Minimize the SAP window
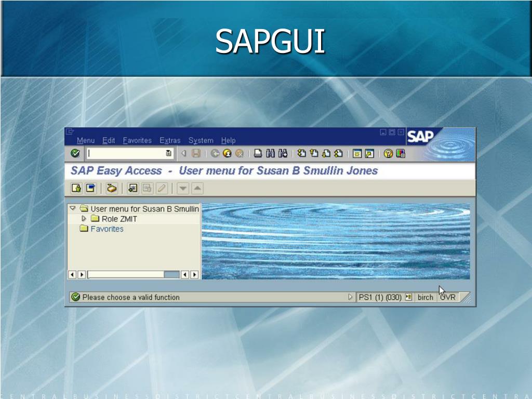 pos(383,132)
